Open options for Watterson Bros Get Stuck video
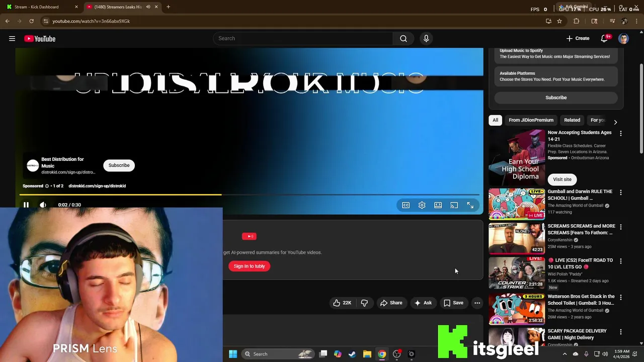This screenshot has height=362, width=644. coord(620,298)
